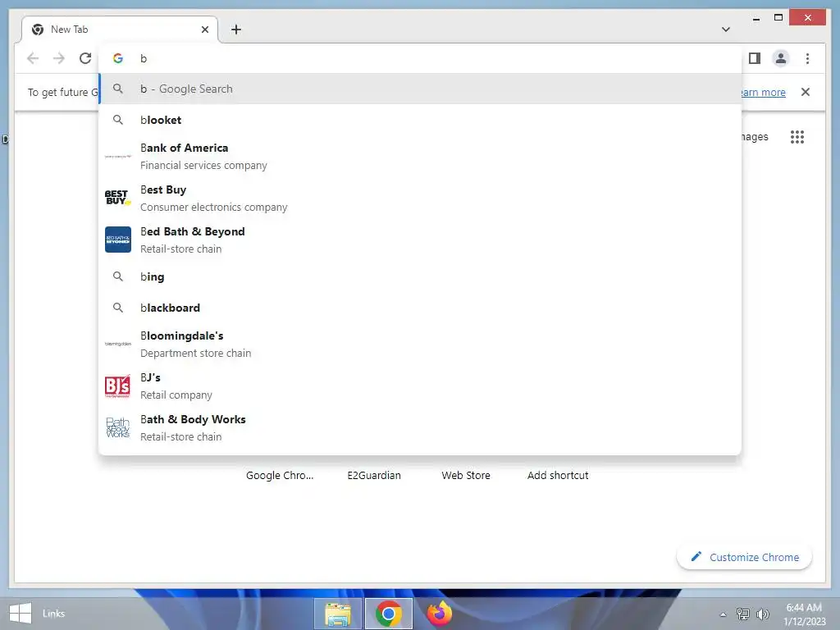The image size is (840, 630).
Task: Click Add shortcut
Action: (558, 475)
